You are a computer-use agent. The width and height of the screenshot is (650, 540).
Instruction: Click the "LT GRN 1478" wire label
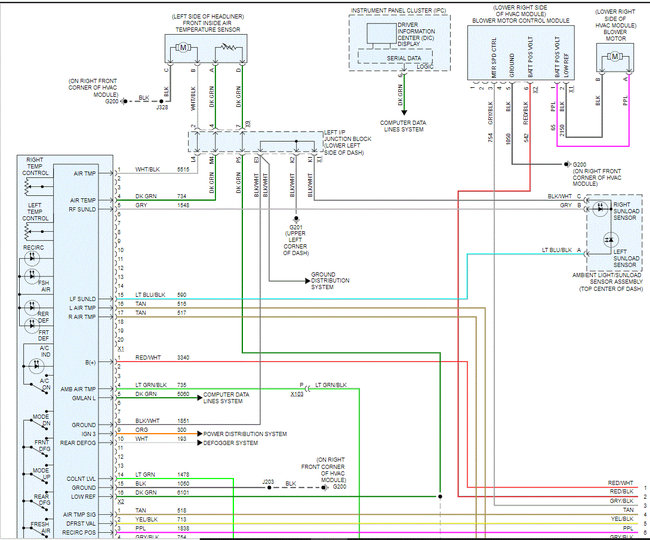click(x=162, y=475)
